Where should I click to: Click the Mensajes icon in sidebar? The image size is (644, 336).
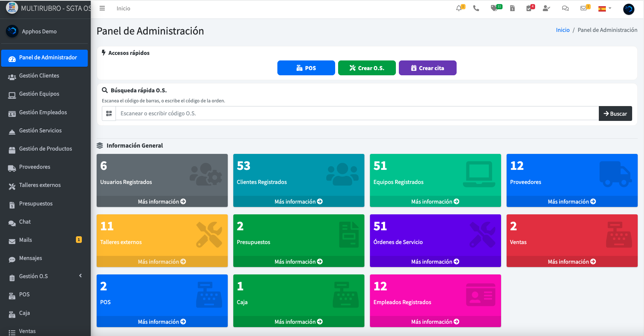(12, 259)
